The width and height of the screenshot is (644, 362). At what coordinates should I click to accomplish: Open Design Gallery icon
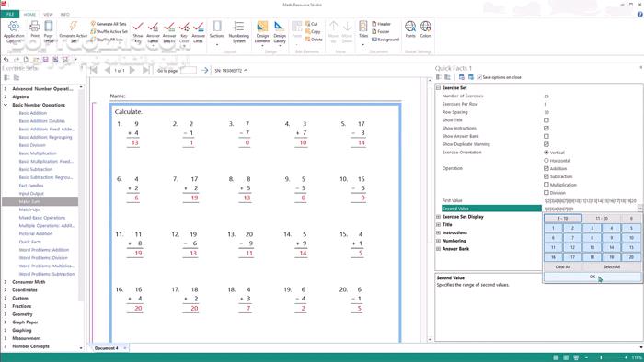pos(280,27)
